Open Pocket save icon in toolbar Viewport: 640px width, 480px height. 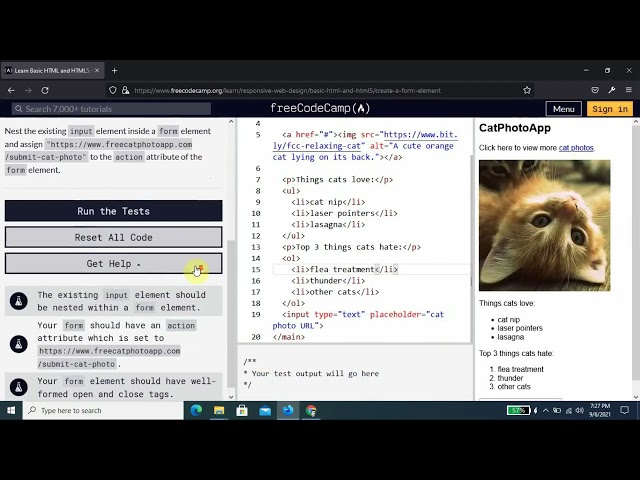[595, 90]
